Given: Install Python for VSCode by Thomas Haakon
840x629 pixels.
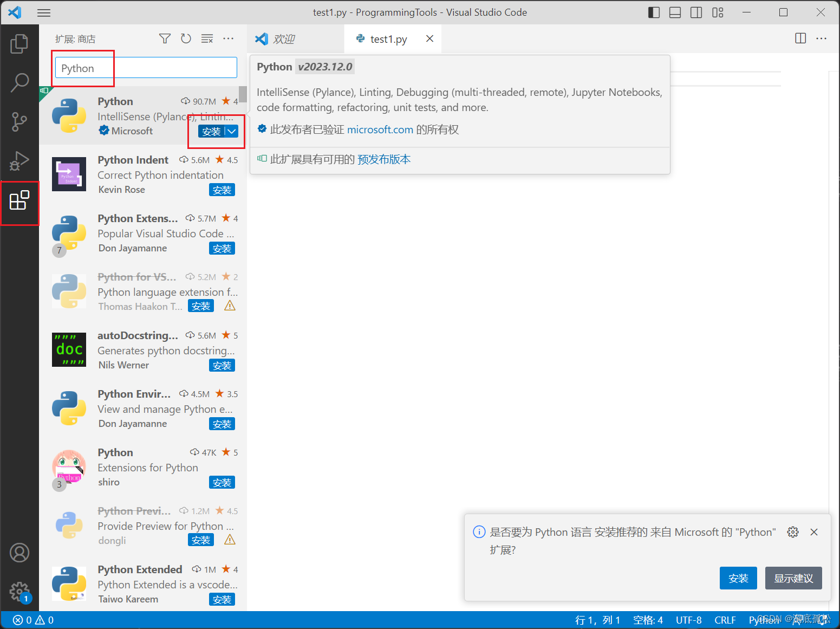Looking at the screenshot, I should [x=201, y=306].
